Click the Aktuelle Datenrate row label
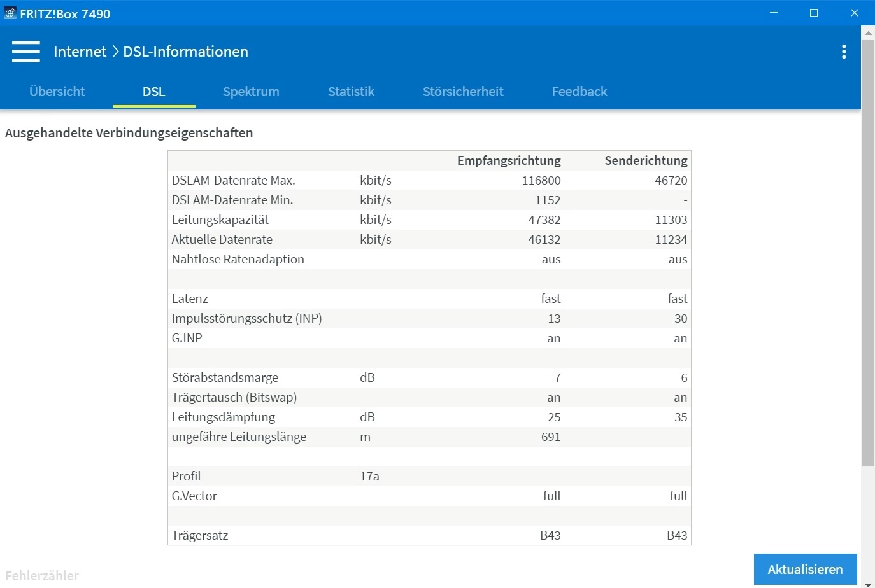The image size is (875, 588). [x=222, y=240]
